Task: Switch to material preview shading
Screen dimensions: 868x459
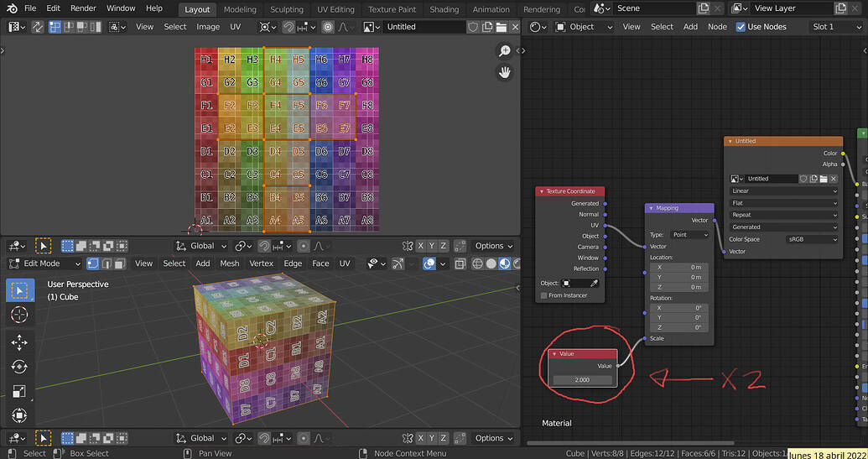Action: point(504,263)
